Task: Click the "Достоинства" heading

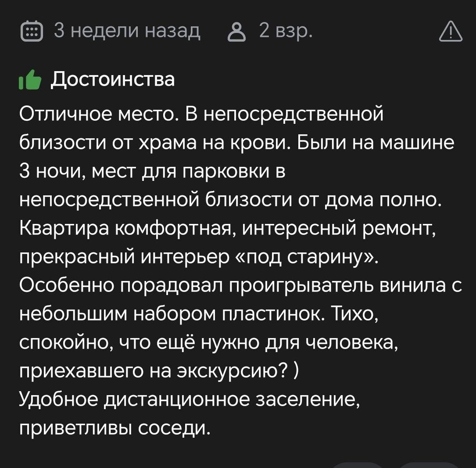Action: tap(113, 79)
